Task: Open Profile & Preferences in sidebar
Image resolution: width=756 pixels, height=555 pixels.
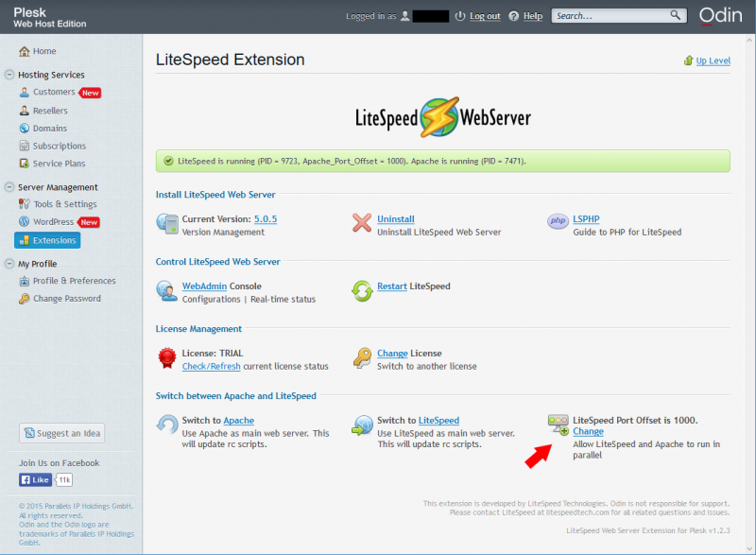Action: (75, 281)
